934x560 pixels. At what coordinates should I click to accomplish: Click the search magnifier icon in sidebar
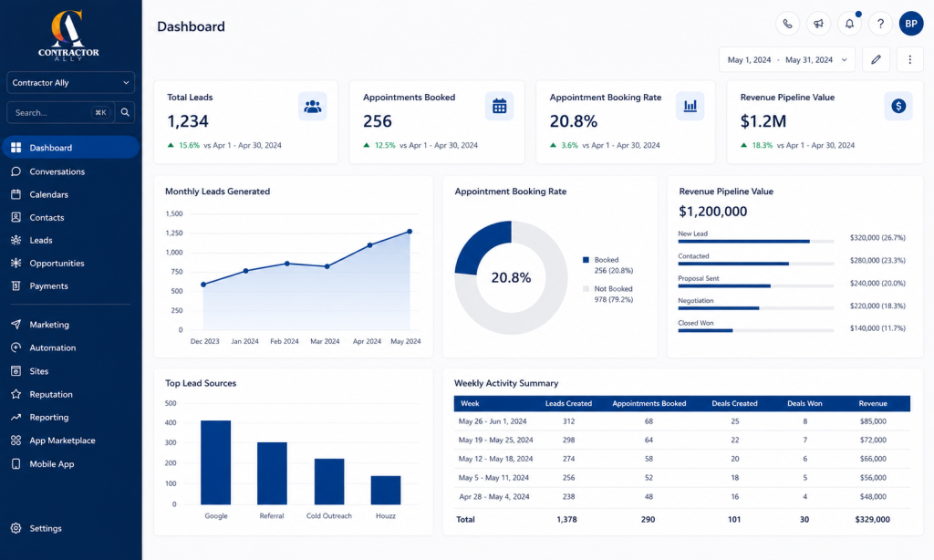point(125,112)
